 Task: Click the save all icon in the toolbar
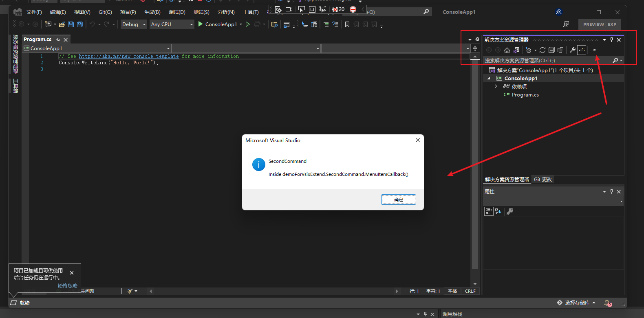[80, 24]
